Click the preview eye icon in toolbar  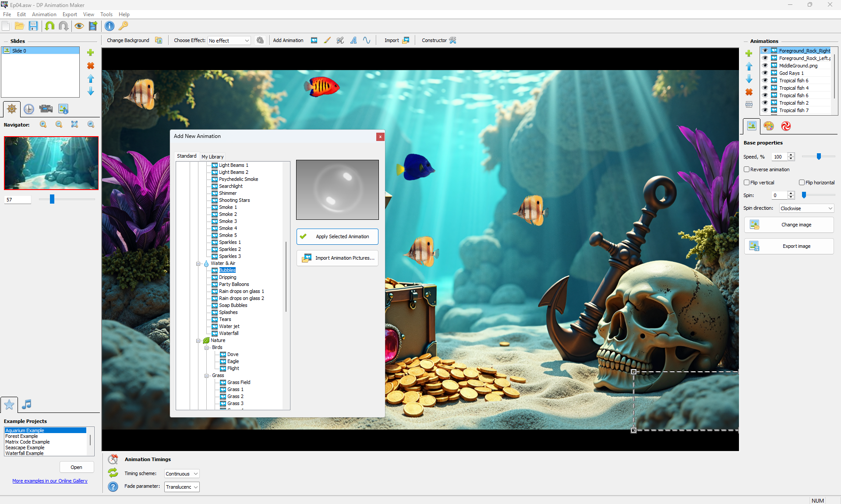[79, 26]
